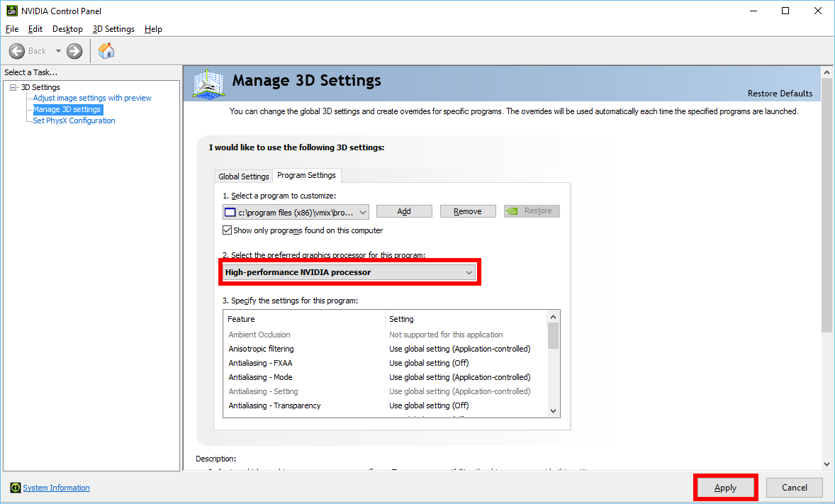Collapse the 3D Settings tree node

13,87
